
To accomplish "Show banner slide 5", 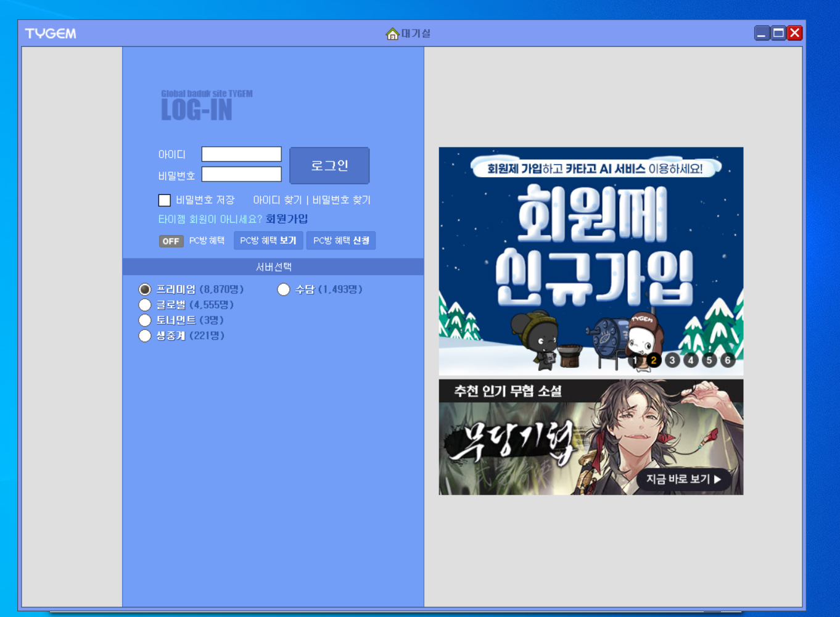I will [709, 360].
